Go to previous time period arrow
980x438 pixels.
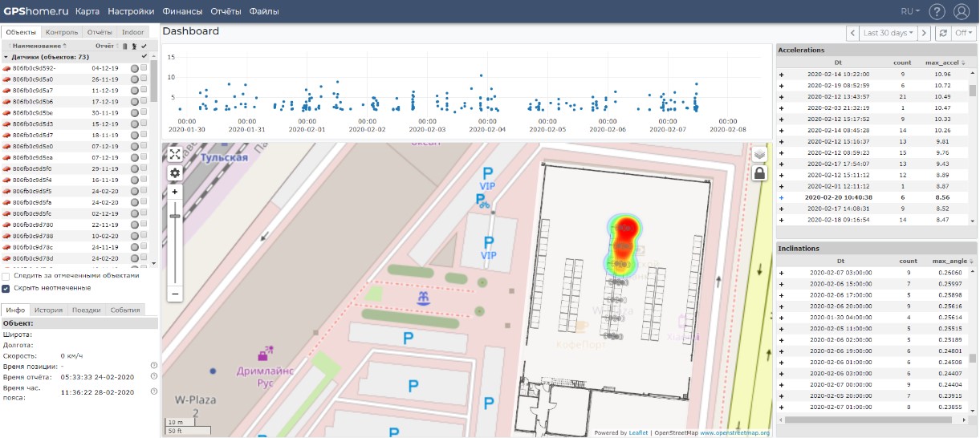852,33
